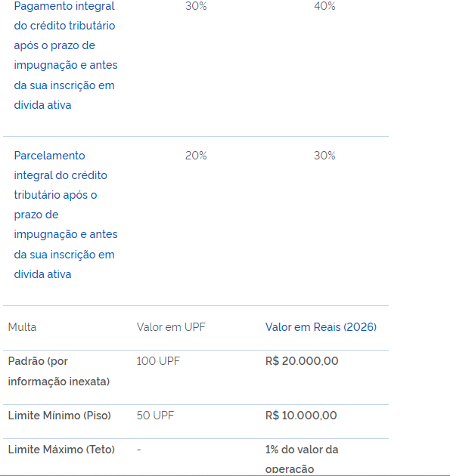450x476 pixels.
Task: Select the '50 UPF' cell
Action: coord(155,416)
